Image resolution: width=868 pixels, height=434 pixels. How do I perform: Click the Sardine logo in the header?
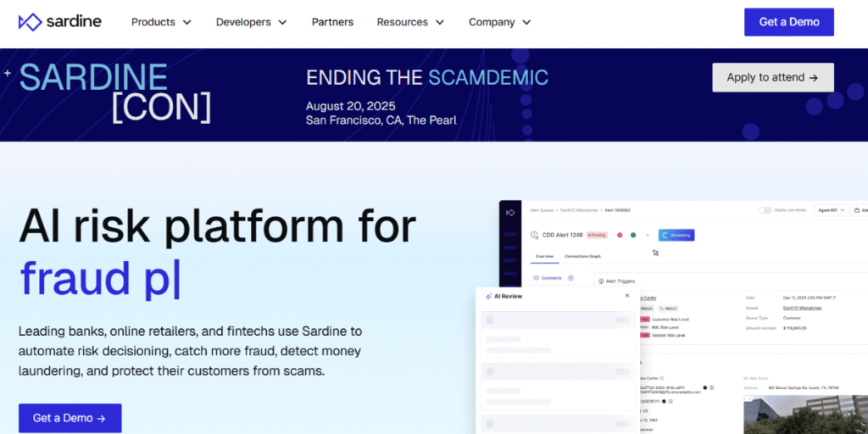(60, 22)
